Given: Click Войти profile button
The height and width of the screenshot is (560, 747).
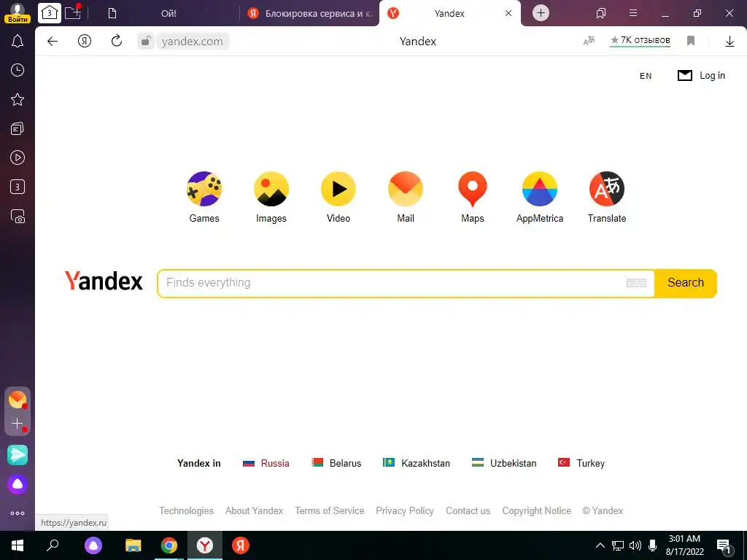Looking at the screenshot, I should click(18, 12).
